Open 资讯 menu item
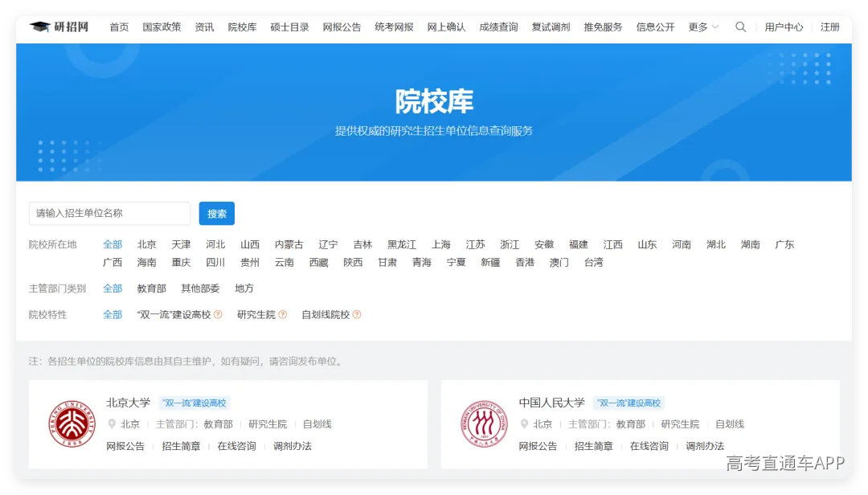This screenshot has height=495, width=868. 204,27
